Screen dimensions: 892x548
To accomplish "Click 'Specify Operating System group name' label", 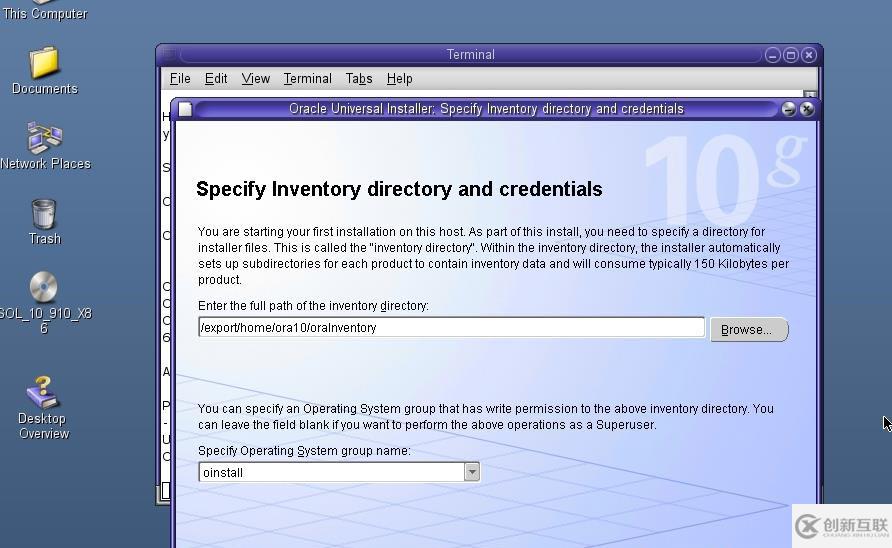I will click(304, 451).
